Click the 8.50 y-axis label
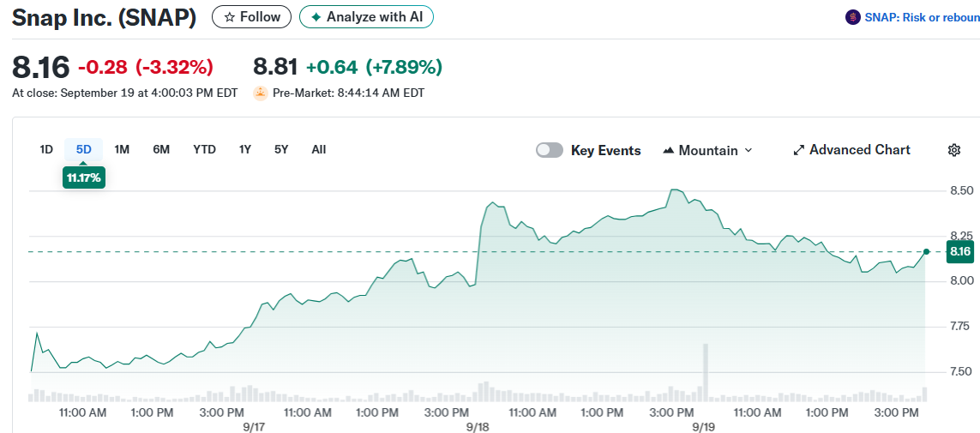Screen dimensions: 980x433 point(960,190)
